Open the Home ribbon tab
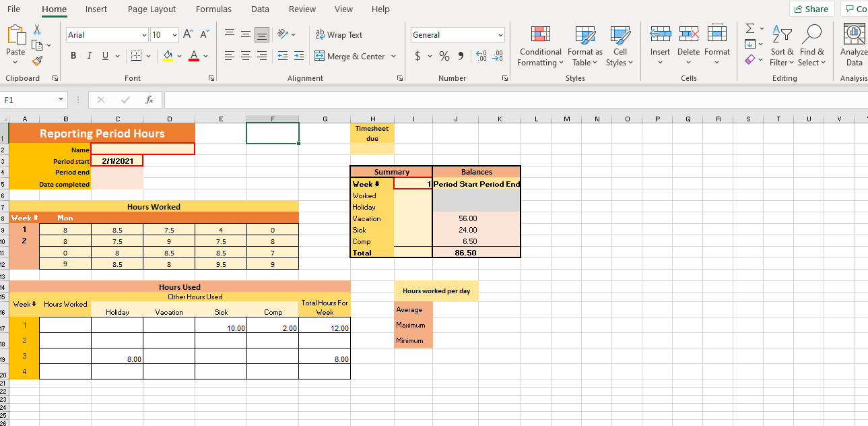This screenshot has height=426, width=868. [54, 9]
